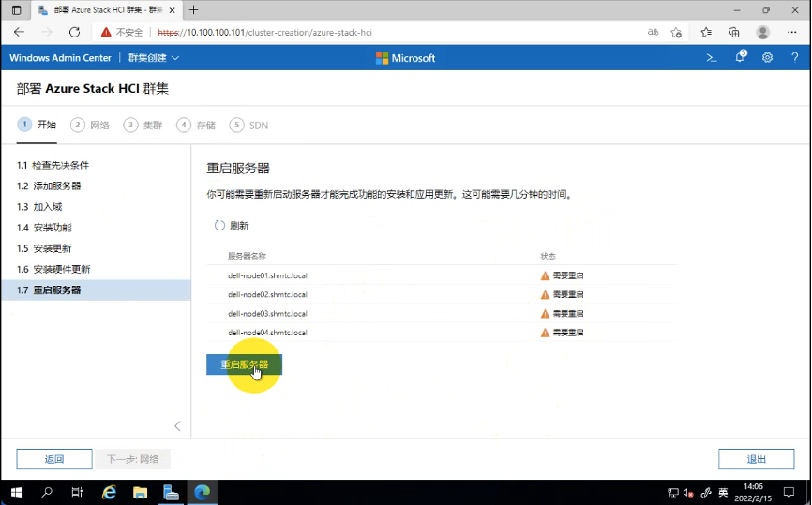Select the dell-node04.shmtc.local row
Image resolution: width=812 pixels, height=505 pixels.
pyautogui.click(x=443, y=333)
